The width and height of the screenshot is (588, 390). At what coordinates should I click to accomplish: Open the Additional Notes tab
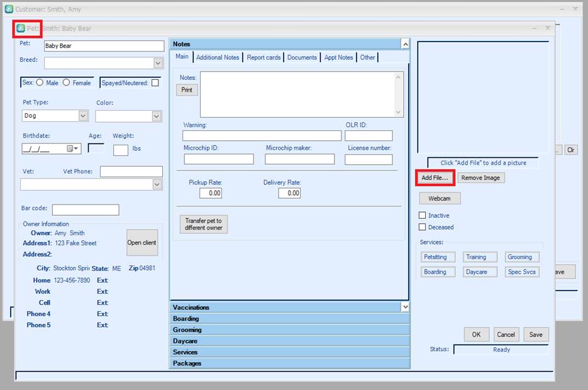pyautogui.click(x=218, y=57)
